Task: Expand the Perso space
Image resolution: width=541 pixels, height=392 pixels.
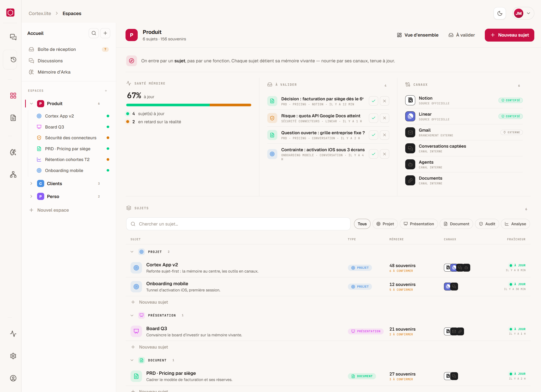Action: click(x=31, y=196)
